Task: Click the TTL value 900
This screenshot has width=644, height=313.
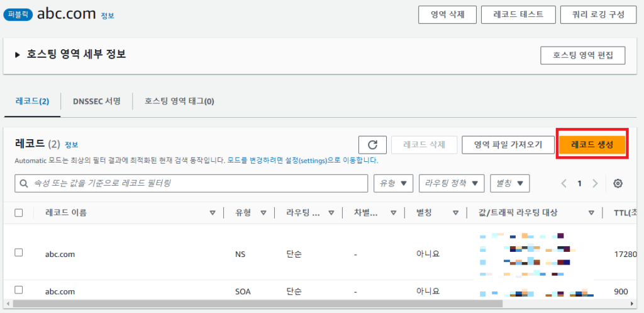Action: (x=621, y=292)
